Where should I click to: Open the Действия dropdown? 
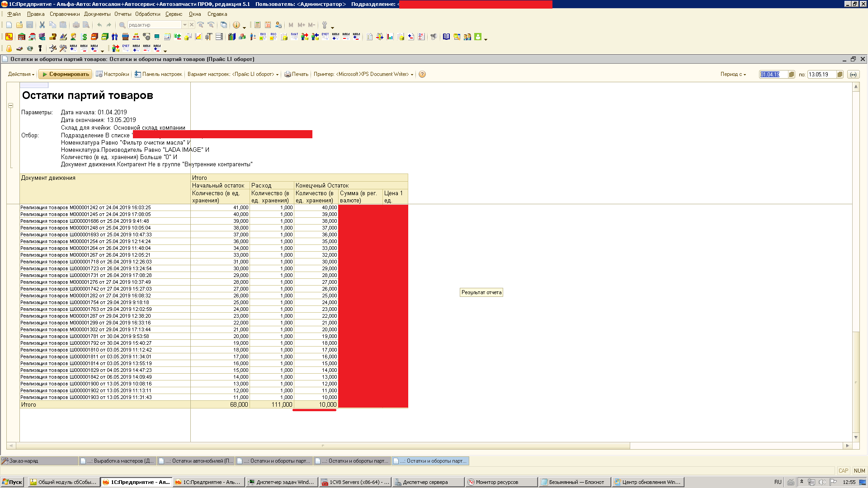click(21, 74)
